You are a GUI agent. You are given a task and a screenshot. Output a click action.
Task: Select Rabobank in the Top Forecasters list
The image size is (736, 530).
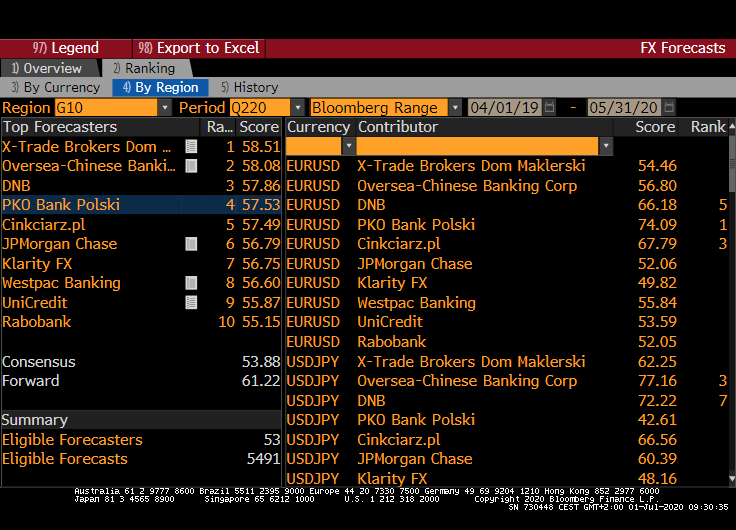(x=36, y=322)
